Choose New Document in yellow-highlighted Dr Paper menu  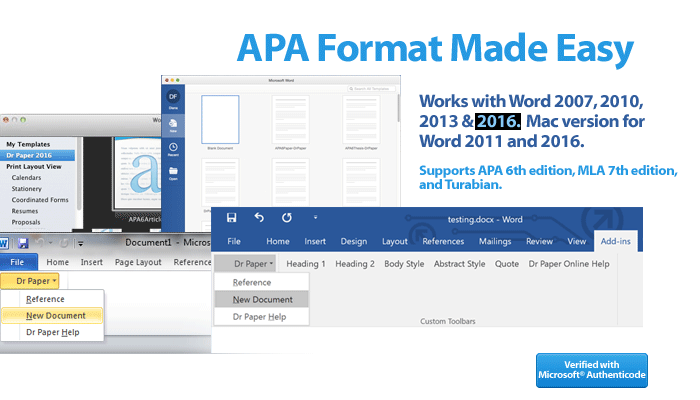click(x=55, y=315)
